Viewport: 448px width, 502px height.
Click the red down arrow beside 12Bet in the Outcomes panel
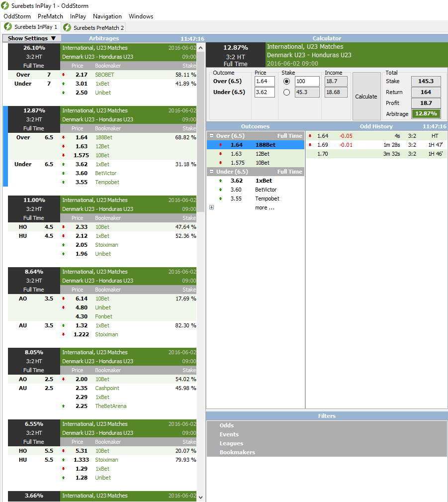(220, 154)
